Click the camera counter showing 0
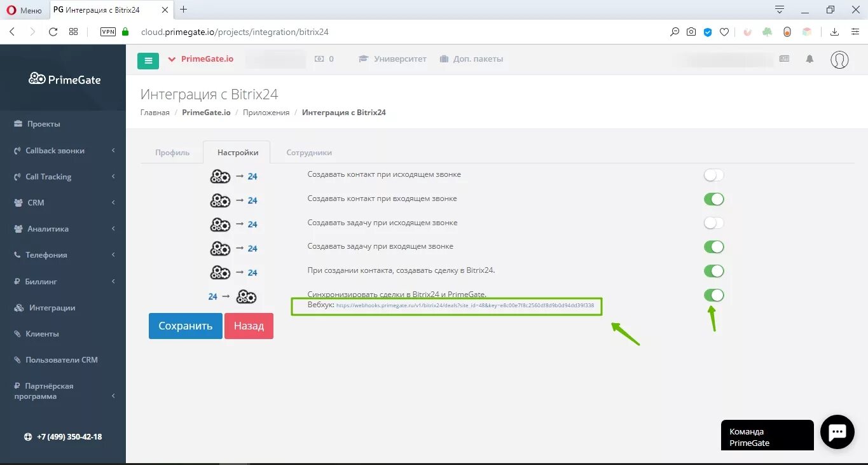 pos(324,59)
